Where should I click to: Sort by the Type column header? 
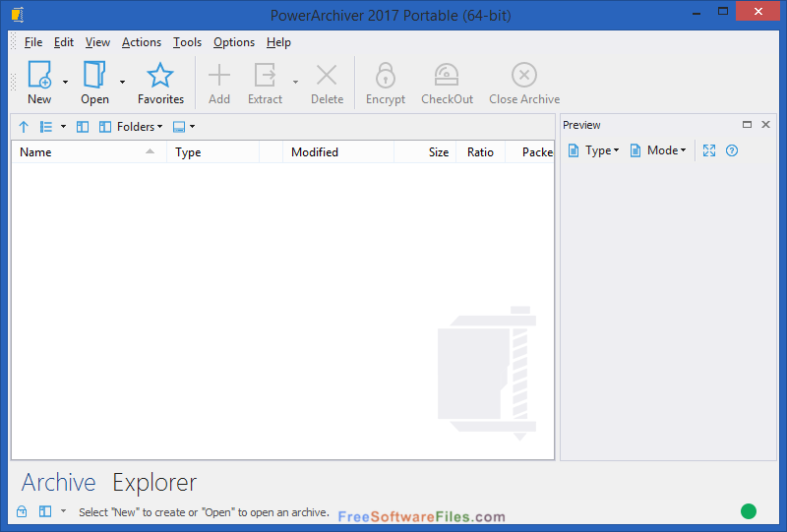[212, 152]
